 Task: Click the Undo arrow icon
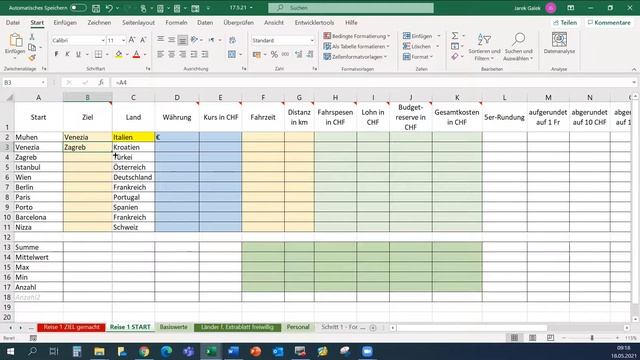click(x=109, y=8)
